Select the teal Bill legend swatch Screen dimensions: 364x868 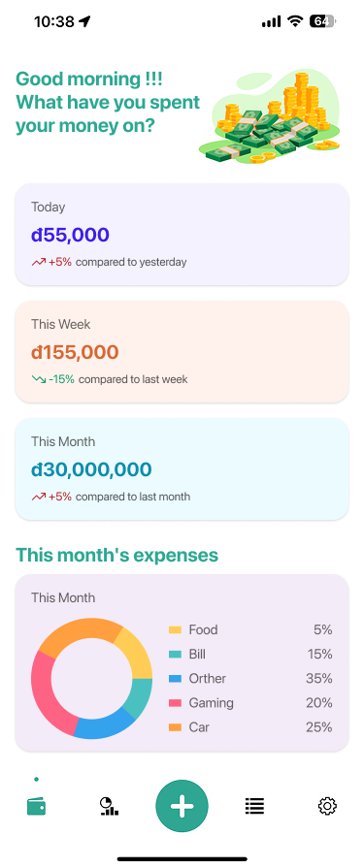coord(175,655)
